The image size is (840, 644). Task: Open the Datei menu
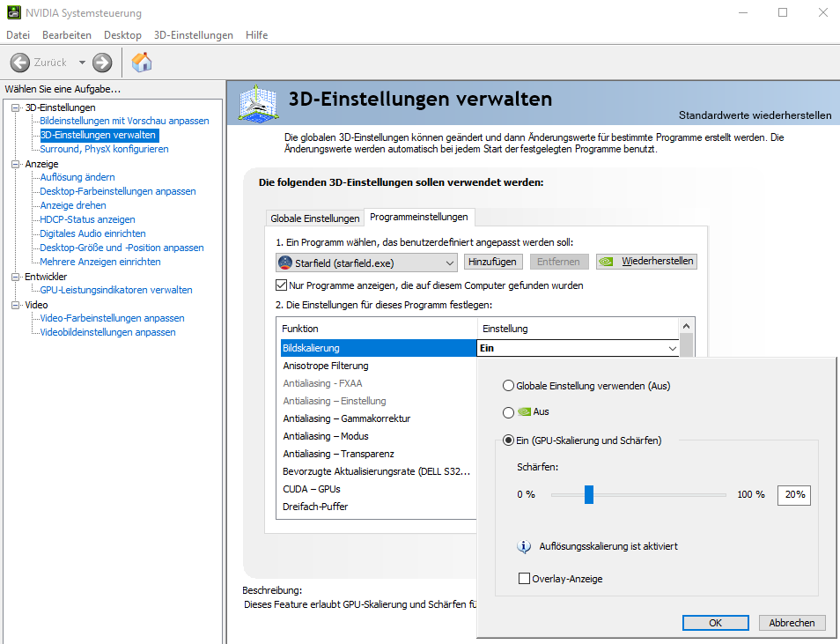tap(18, 35)
